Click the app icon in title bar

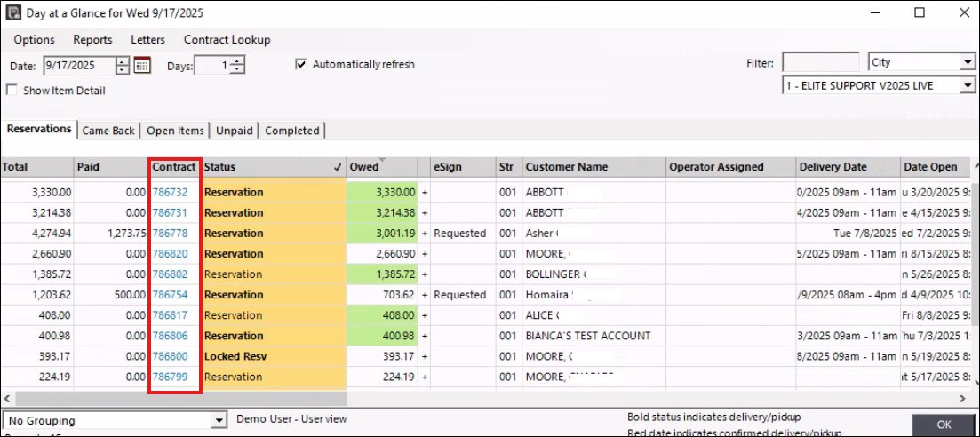[x=13, y=12]
